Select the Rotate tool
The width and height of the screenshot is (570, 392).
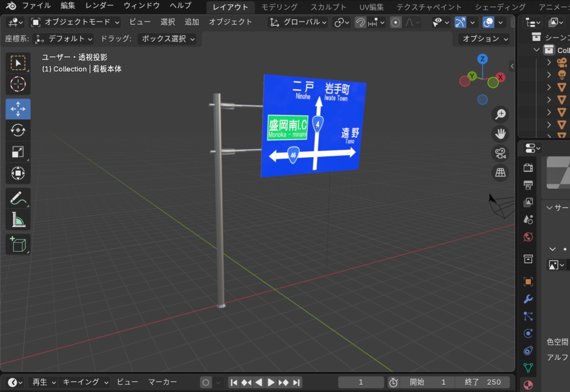tap(18, 130)
